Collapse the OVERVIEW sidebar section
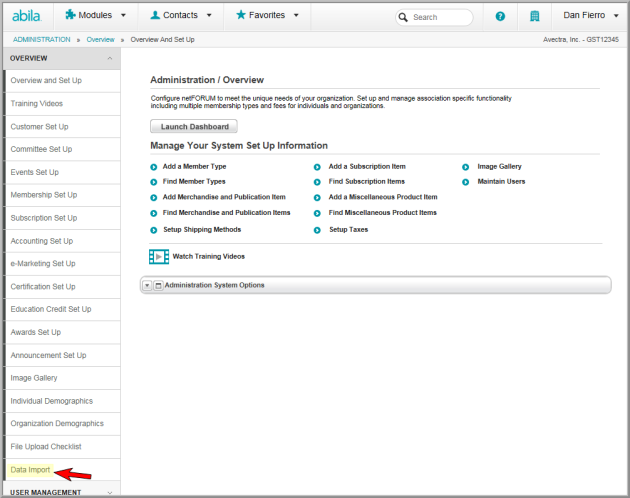This screenshot has width=630, height=498. pos(110,58)
